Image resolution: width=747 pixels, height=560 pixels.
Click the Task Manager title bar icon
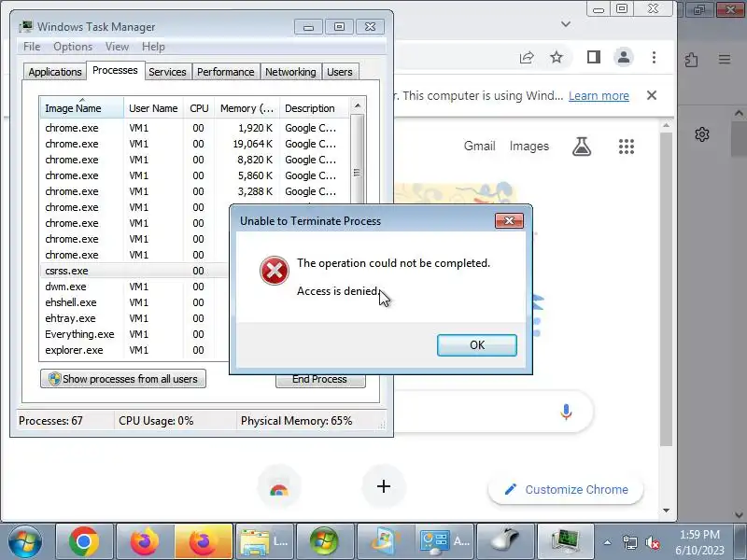[x=26, y=27]
